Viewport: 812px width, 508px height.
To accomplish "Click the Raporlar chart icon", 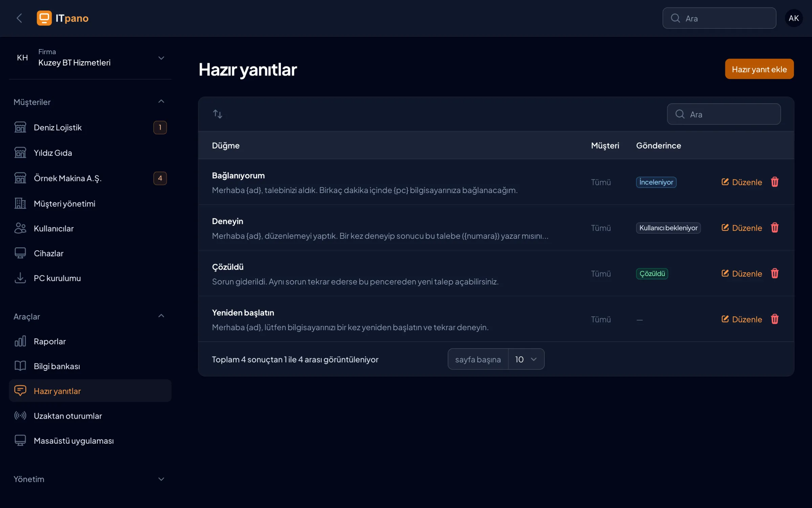I will pos(20,341).
